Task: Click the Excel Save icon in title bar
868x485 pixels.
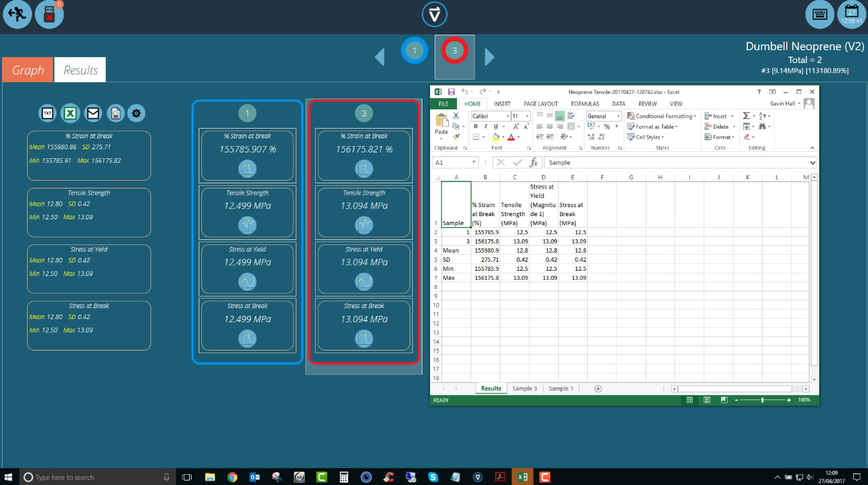Action: pyautogui.click(x=451, y=92)
